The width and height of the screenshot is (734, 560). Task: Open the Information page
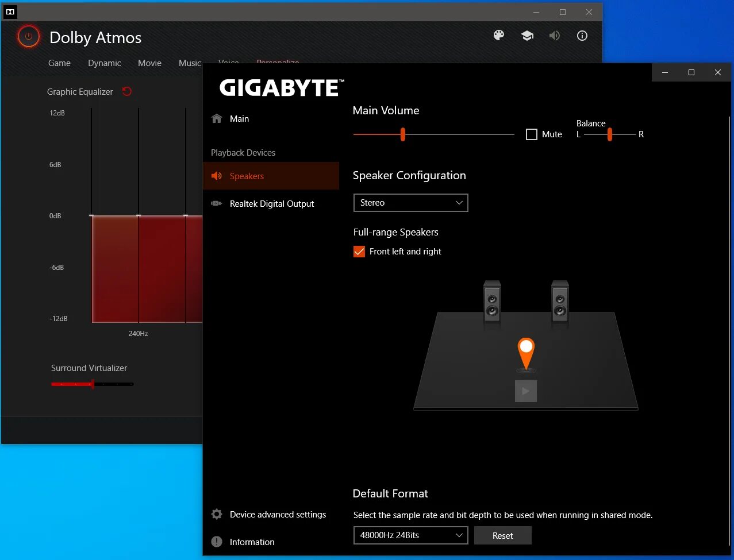pyautogui.click(x=271, y=542)
